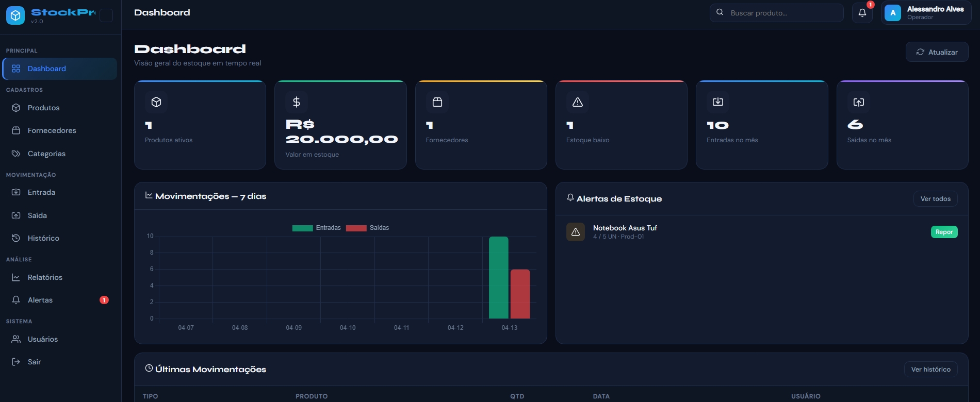This screenshot has width=980, height=402.
Task: Open Relatórios in the sidebar
Action: [x=45, y=277]
